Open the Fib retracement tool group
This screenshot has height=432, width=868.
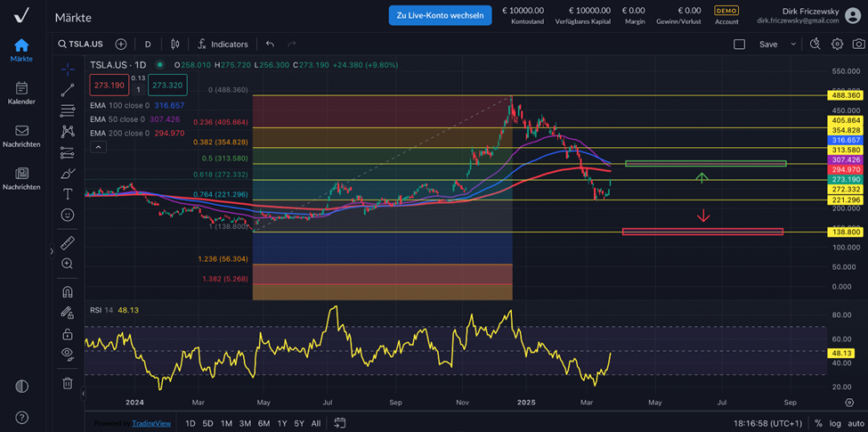[68, 111]
